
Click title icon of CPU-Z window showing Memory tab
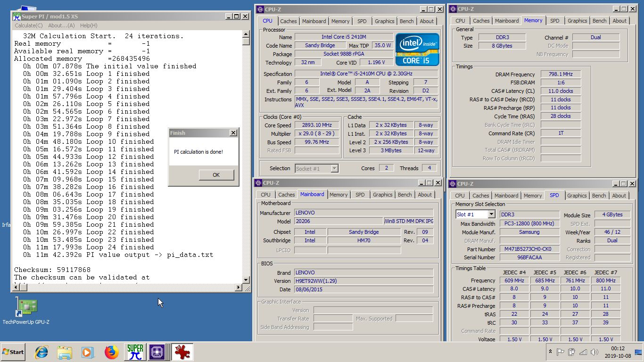pyautogui.click(x=454, y=9)
